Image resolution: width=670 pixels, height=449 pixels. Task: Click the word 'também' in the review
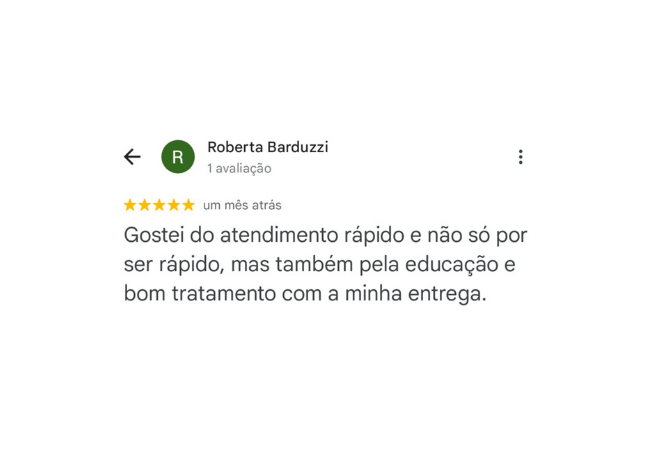[x=314, y=264]
